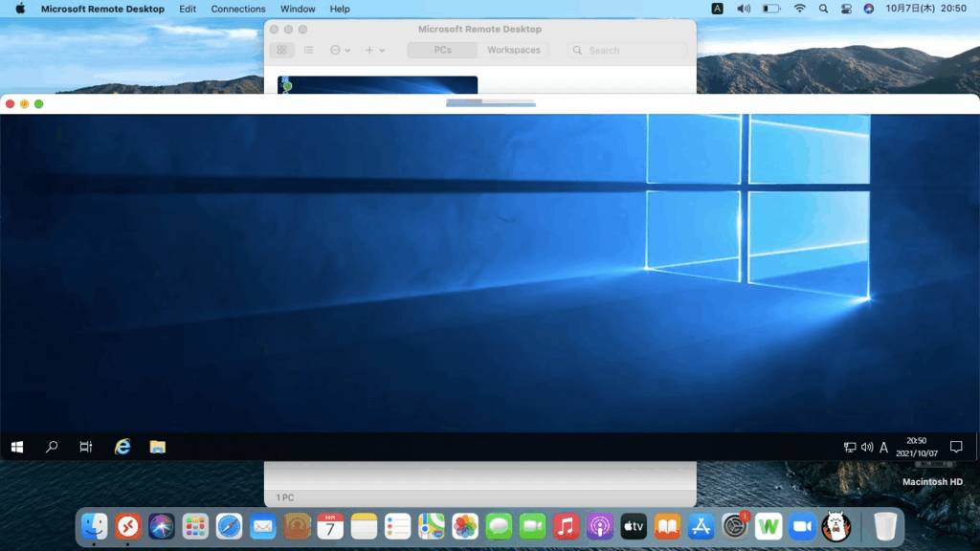Toggle the Windows IME input mode "A"
The image size is (980, 551).
(883, 448)
